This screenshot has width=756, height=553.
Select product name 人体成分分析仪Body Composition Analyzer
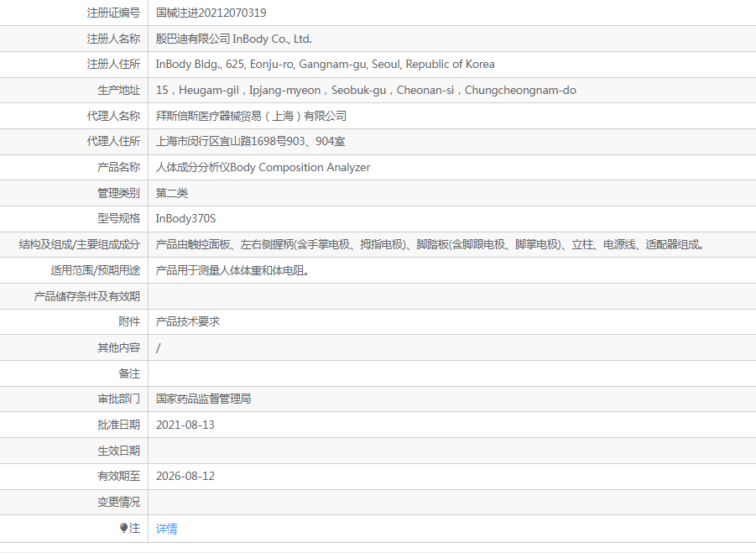tap(263, 167)
